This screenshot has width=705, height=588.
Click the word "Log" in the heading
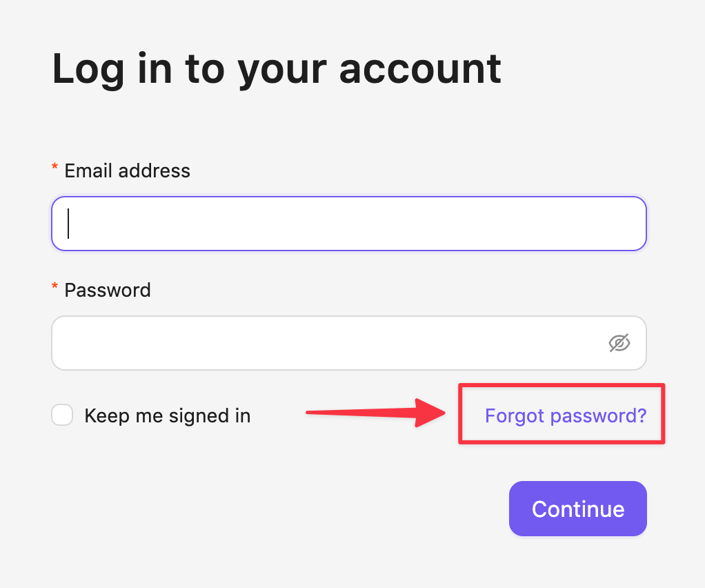(x=88, y=69)
